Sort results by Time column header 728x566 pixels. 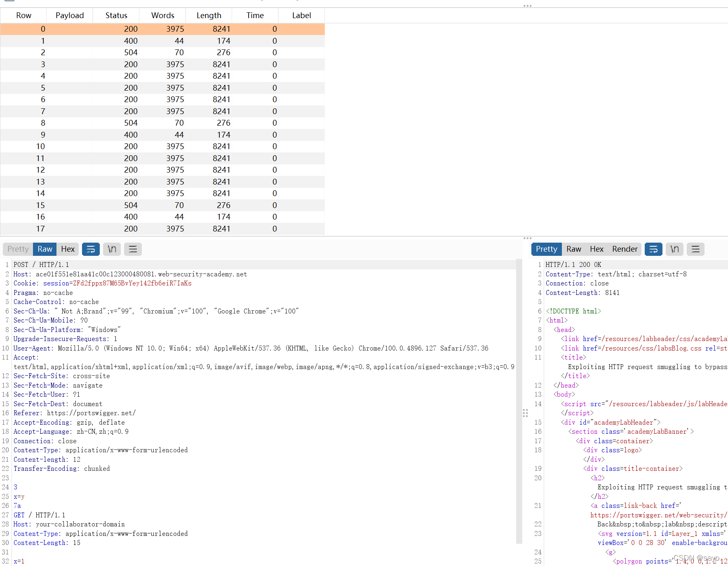click(255, 15)
